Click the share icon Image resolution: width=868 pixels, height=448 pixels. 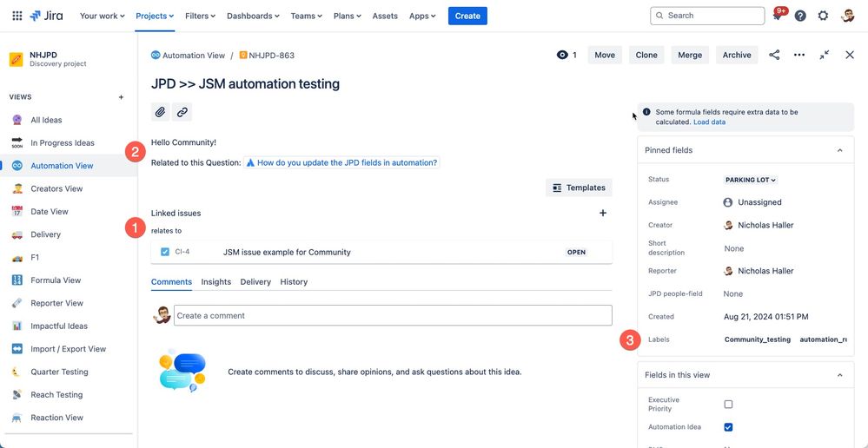774,55
